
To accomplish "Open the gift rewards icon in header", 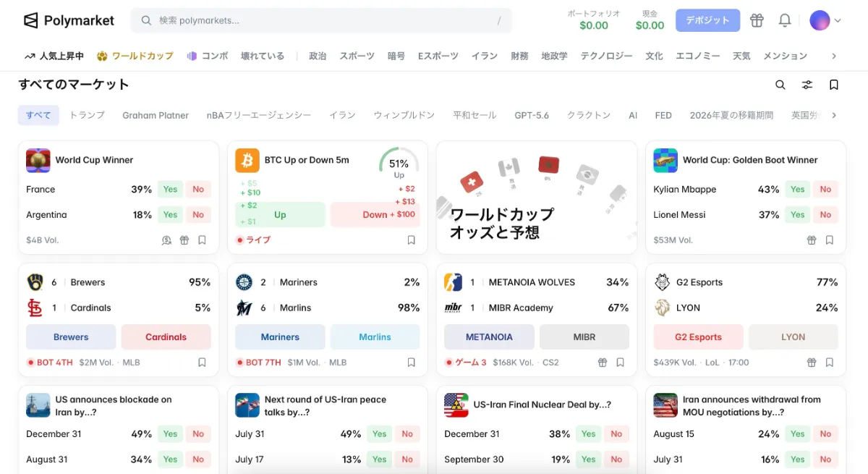I will point(757,20).
